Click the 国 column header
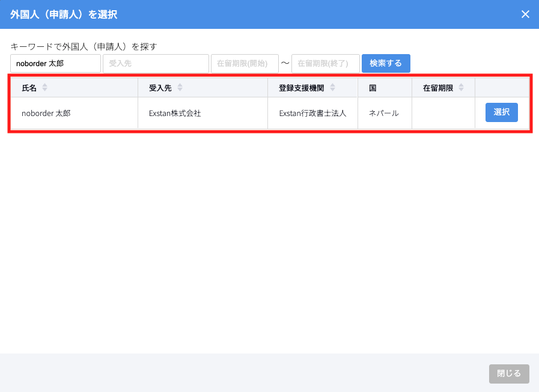Viewport: 539px width, 392px height. (373, 88)
